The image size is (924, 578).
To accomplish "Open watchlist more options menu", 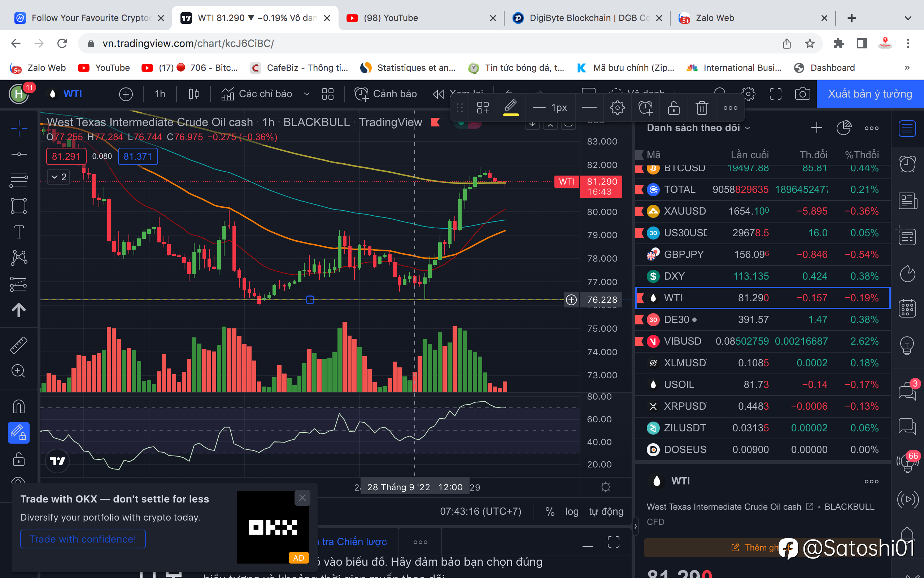I will (871, 128).
